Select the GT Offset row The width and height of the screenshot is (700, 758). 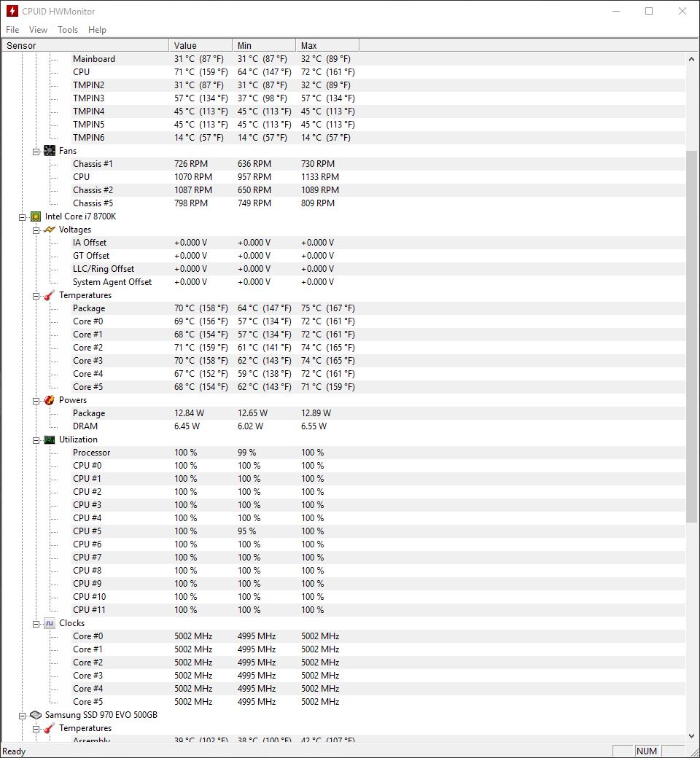[x=378, y=256]
